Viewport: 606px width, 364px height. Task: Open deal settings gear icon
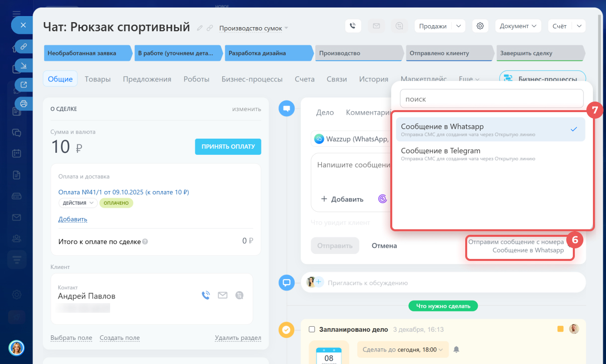click(x=480, y=26)
